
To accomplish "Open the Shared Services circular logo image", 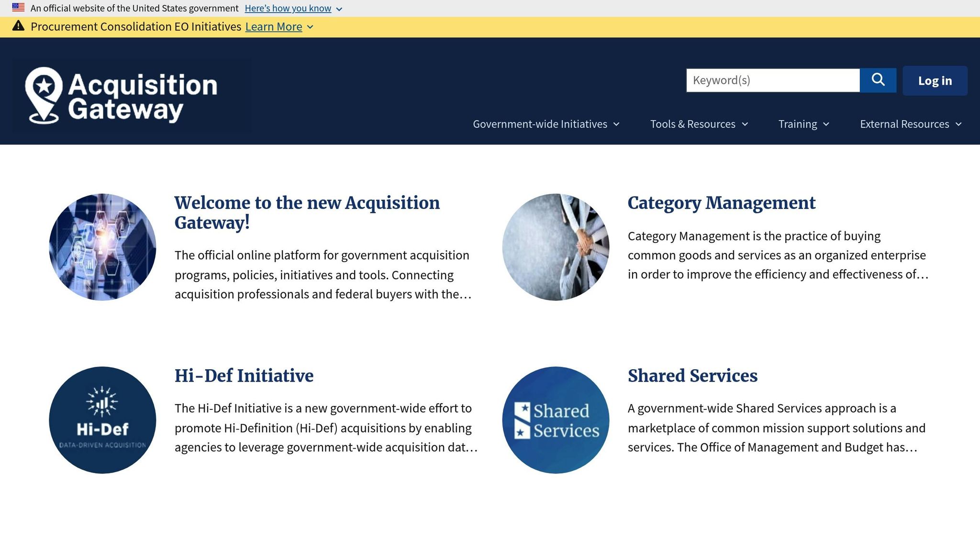I will [x=556, y=420].
